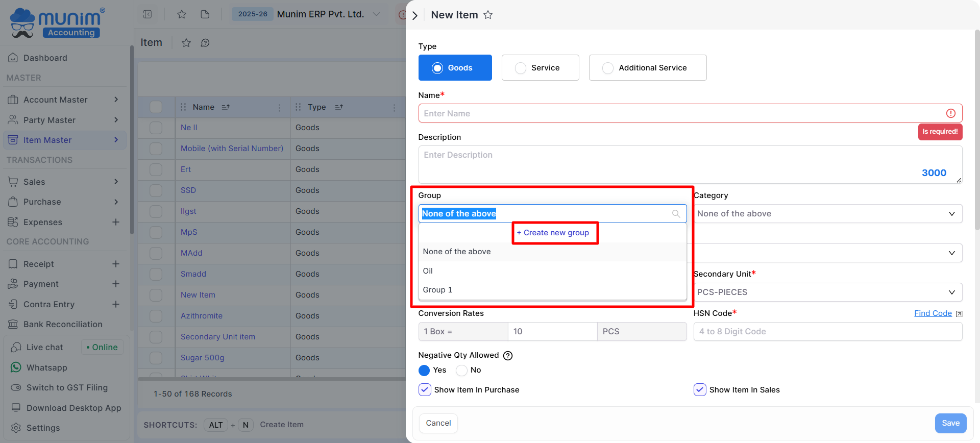Screen dimensions: 980x443
Task: Click the search icon in Group field
Action: click(676, 214)
